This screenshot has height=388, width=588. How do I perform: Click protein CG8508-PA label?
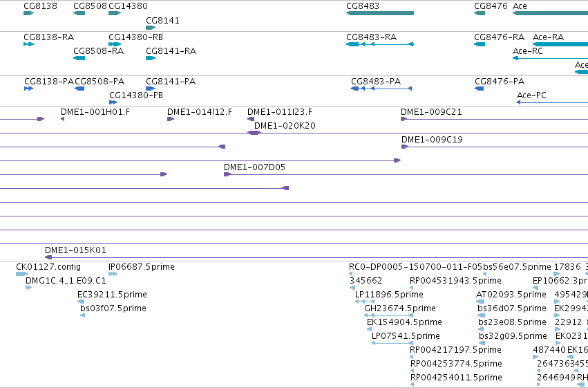pyautogui.click(x=99, y=82)
